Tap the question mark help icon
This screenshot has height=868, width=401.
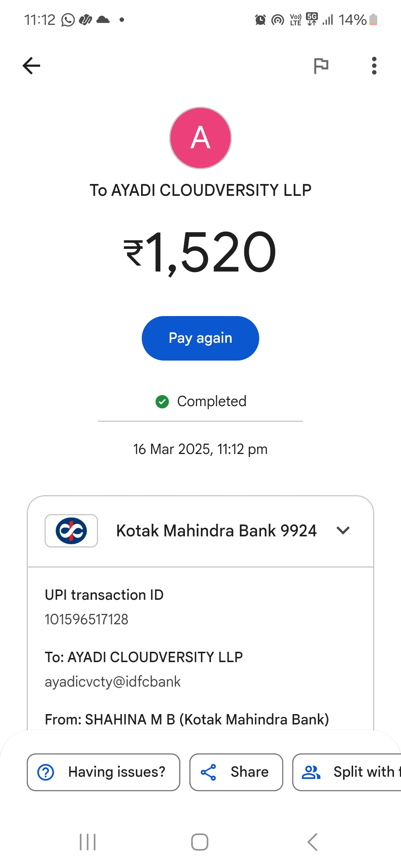tap(46, 772)
